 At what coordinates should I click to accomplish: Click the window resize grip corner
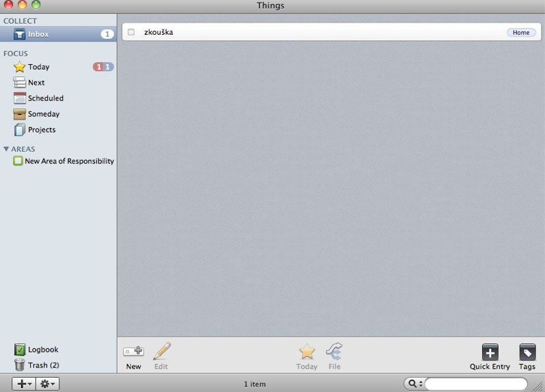tap(538, 386)
